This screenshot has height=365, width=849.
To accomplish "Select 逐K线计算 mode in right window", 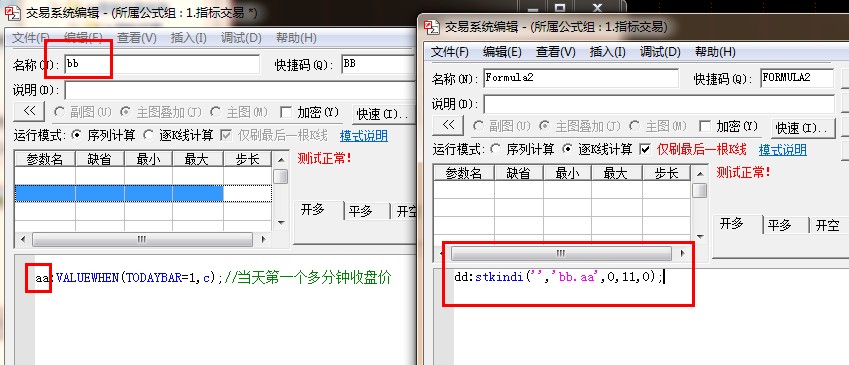I will pyautogui.click(x=597, y=149).
